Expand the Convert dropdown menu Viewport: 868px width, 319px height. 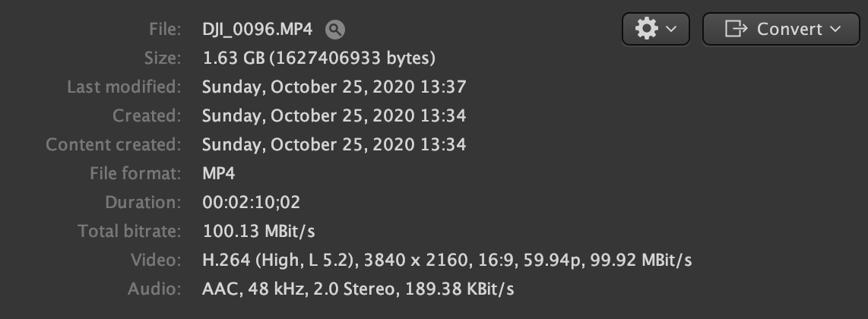[x=781, y=29]
